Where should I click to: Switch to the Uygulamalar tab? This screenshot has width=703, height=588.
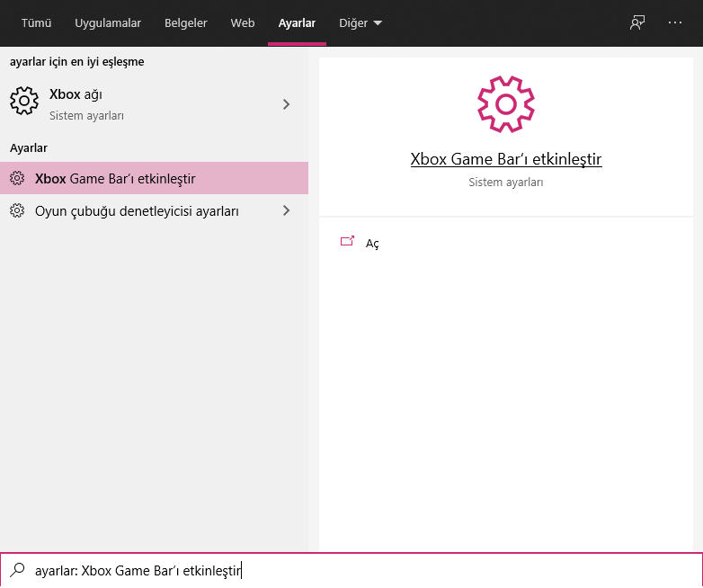pyautogui.click(x=108, y=23)
